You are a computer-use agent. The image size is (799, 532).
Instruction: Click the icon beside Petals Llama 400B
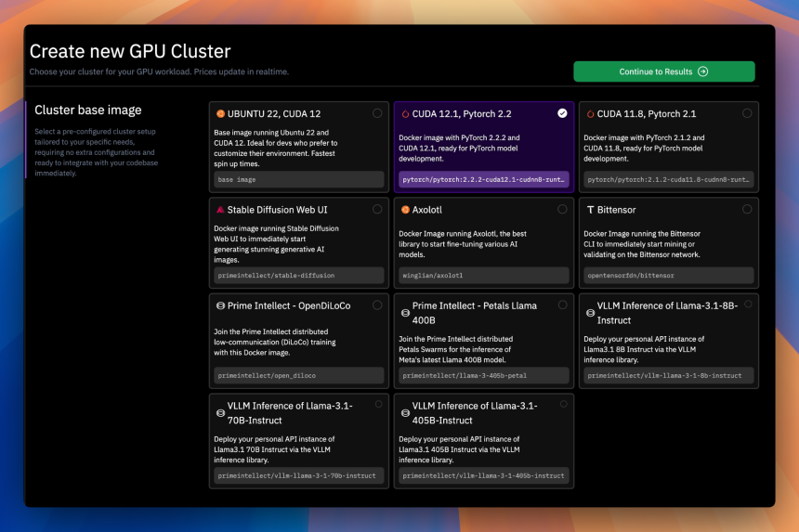point(405,313)
